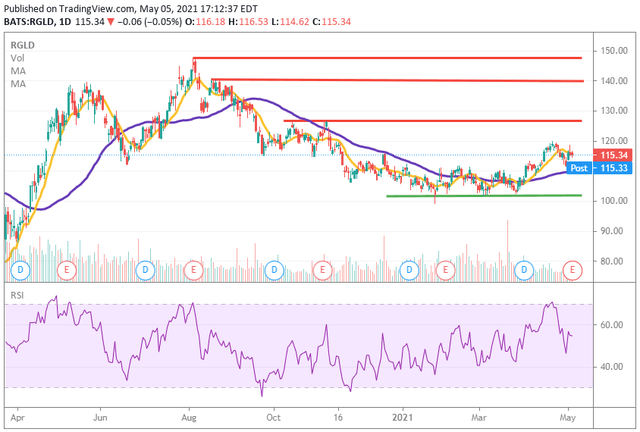Click the 40.00 RSI axis label
Screen dimensions: 640x432
click(x=611, y=367)
